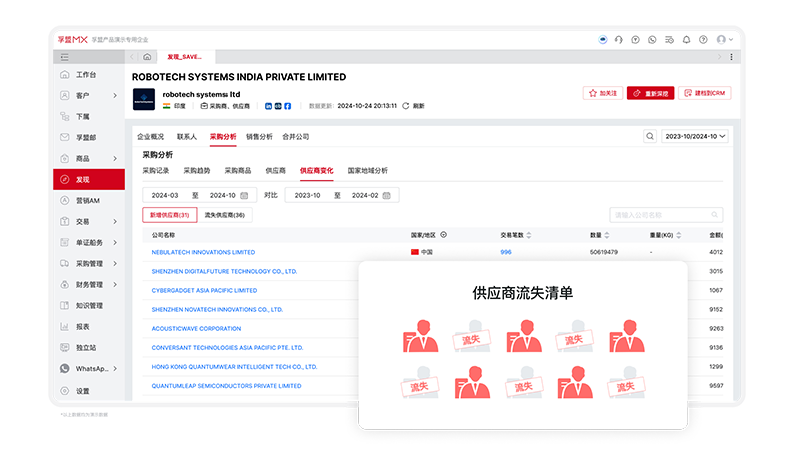794x460 pixels.
Task: Click the notification bell icon
Action: 685,40
